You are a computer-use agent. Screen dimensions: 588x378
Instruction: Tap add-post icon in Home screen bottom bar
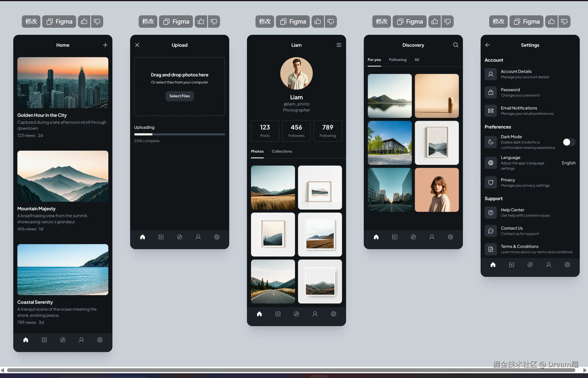[x=44, y=340]
